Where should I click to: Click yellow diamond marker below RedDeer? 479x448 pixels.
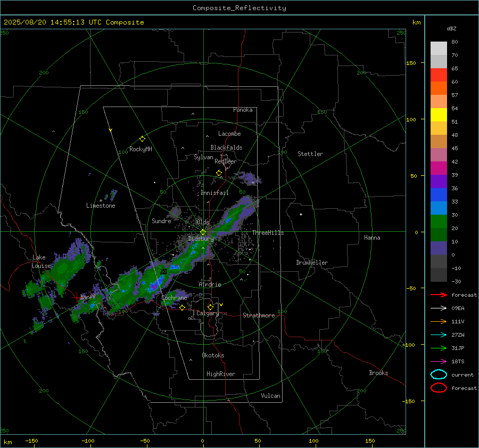[x=219, y=173]
